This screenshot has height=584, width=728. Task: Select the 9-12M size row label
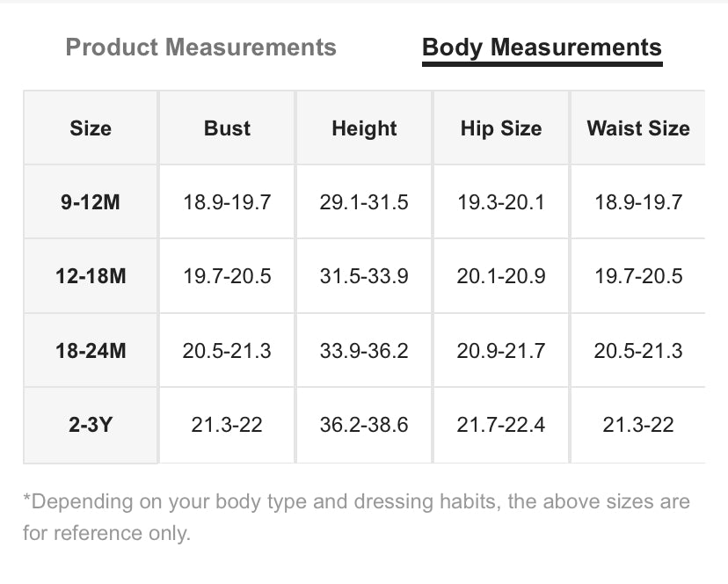[91, 202]
